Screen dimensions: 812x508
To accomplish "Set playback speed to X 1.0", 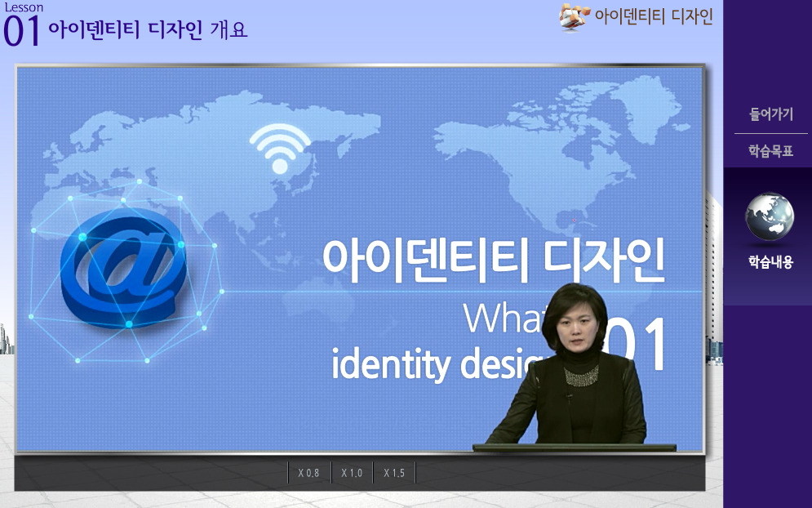I will point(352,473).
